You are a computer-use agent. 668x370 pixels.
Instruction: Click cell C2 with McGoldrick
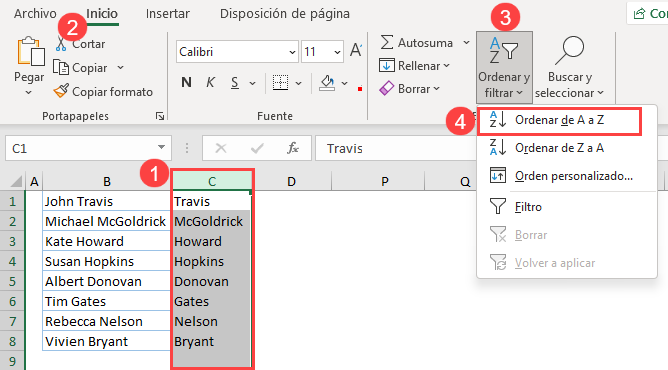(x=212, y=221)
